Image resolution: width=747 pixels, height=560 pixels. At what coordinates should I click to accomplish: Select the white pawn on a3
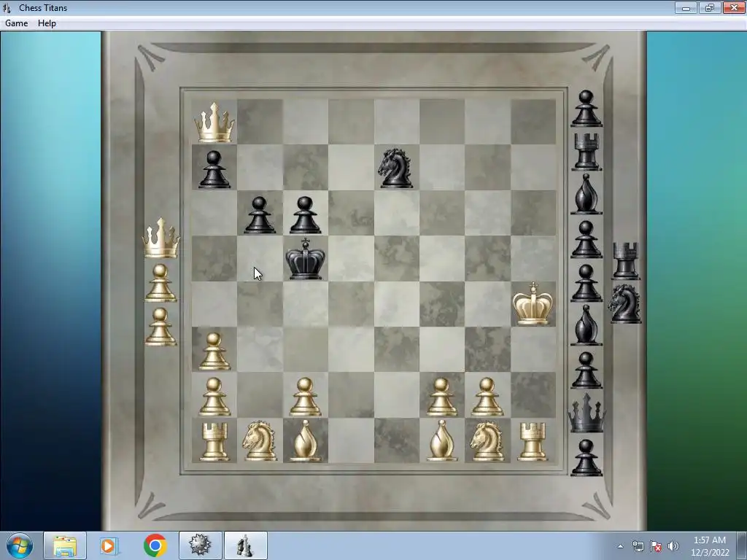tap(214, 351)
